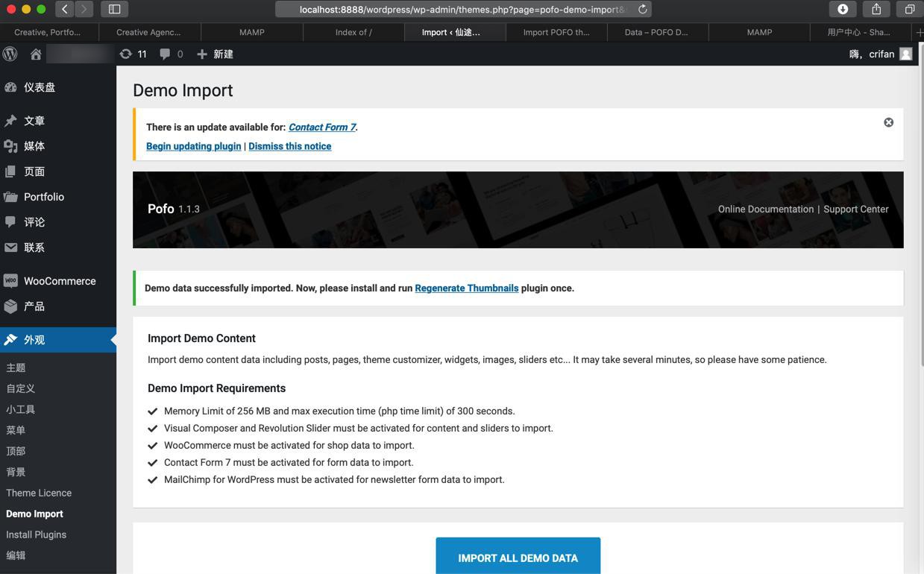The image size is (924, 574).
Task: Switch to the 'Data – POFO D...' tab
Action: [656, 32]
